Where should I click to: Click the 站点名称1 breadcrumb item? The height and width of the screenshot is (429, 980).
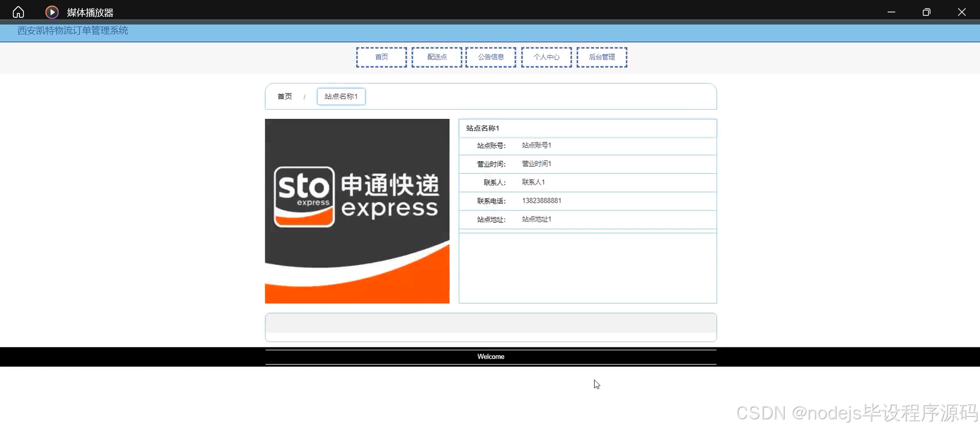[341, 97]
